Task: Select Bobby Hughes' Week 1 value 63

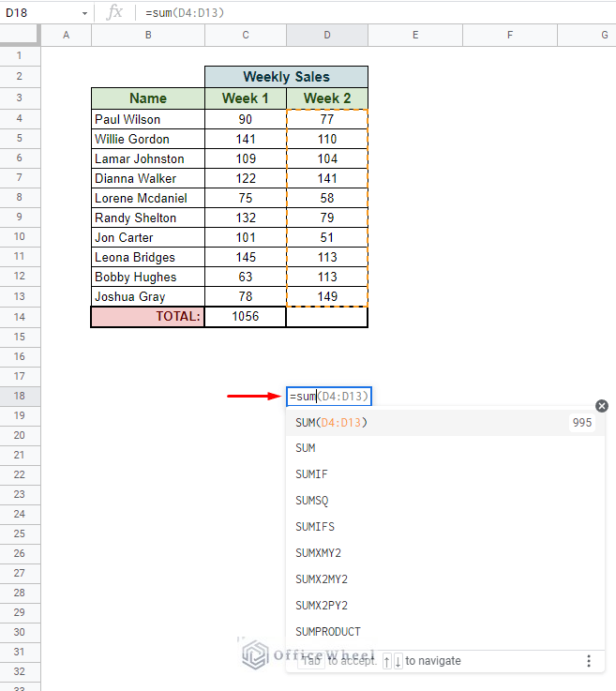Action: [x=246, y=277]
